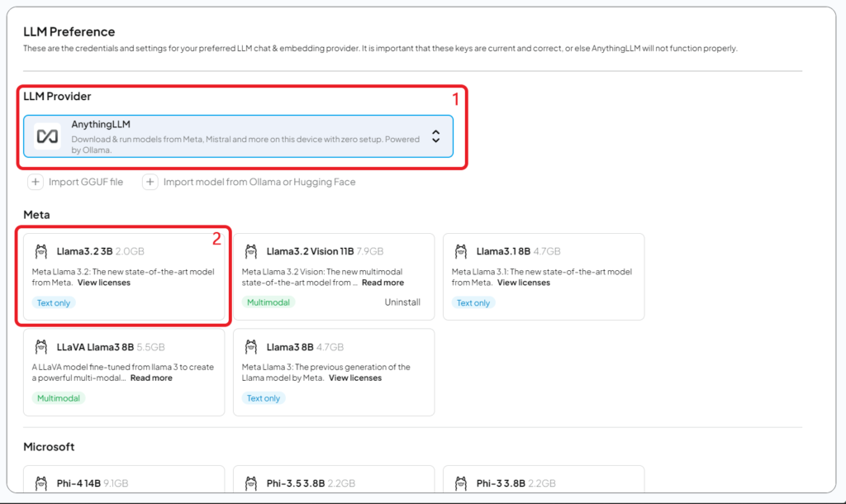Click the 9.1GB size on Phi-4 14B

[116, 483]
